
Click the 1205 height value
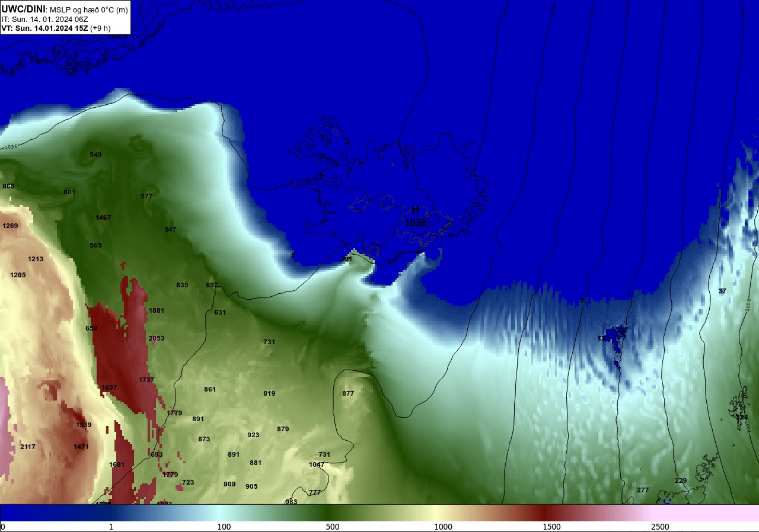[18, 275]
